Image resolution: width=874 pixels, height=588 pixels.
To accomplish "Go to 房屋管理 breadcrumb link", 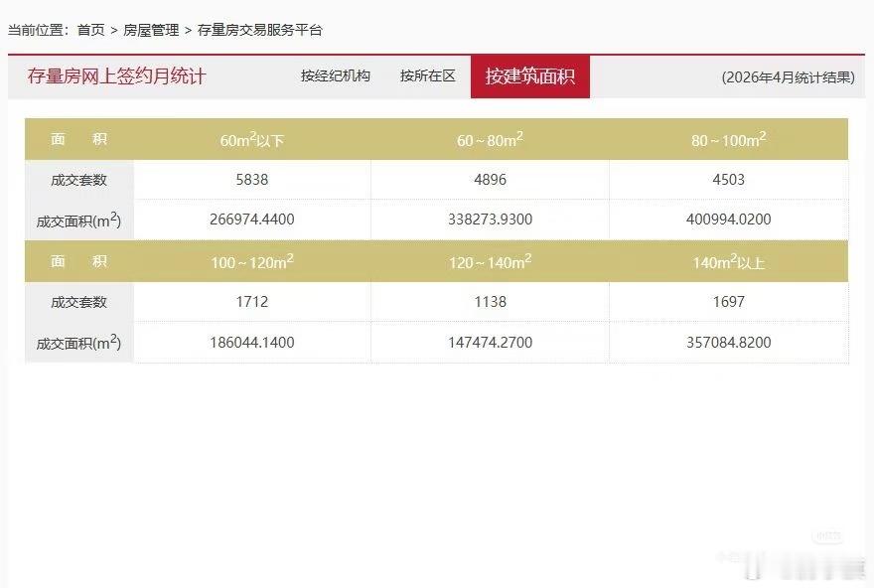I will (151, 30).
